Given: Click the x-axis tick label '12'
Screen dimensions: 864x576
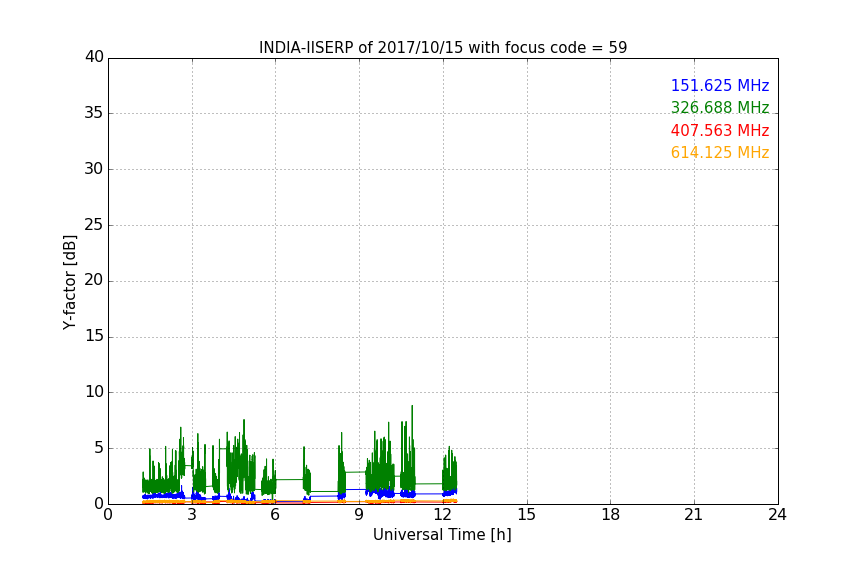Looking at the screenshot, I should (443, 515).
